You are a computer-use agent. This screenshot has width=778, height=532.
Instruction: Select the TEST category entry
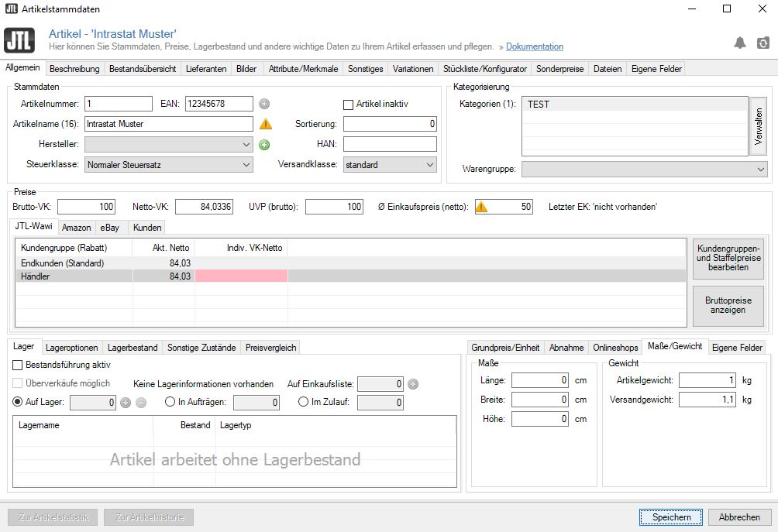click(x=635, y=104)
